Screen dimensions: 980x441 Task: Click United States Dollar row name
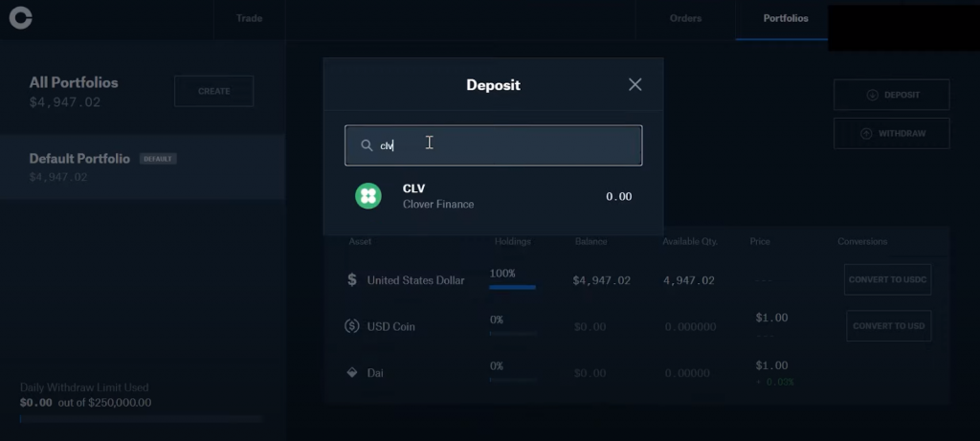415,280
